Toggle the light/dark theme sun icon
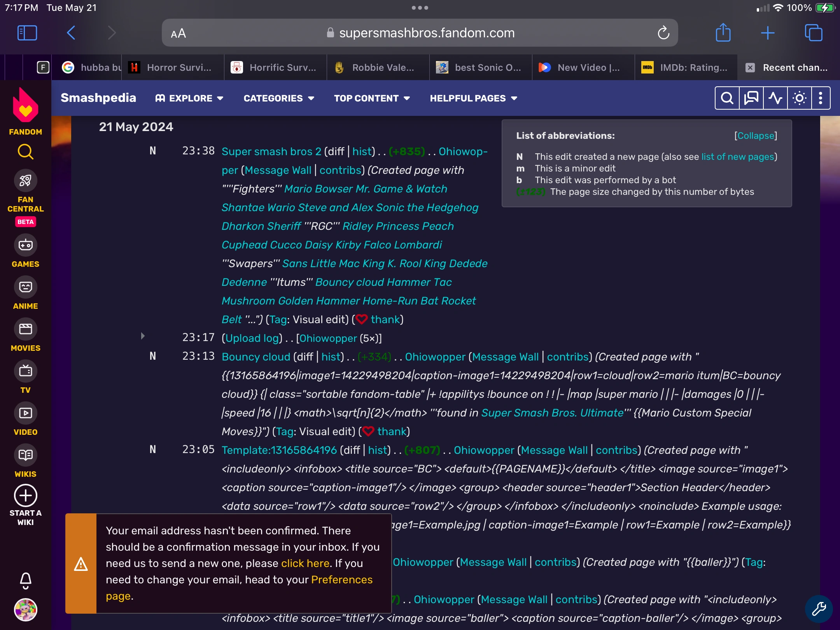840x630 pixels. 799,98
